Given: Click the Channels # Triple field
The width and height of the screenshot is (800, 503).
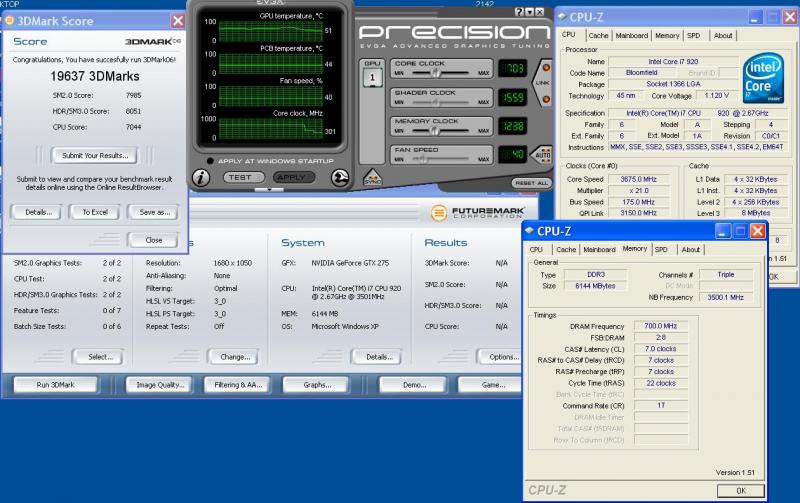Looking at the screenshot, I should [x=726, y=274].
